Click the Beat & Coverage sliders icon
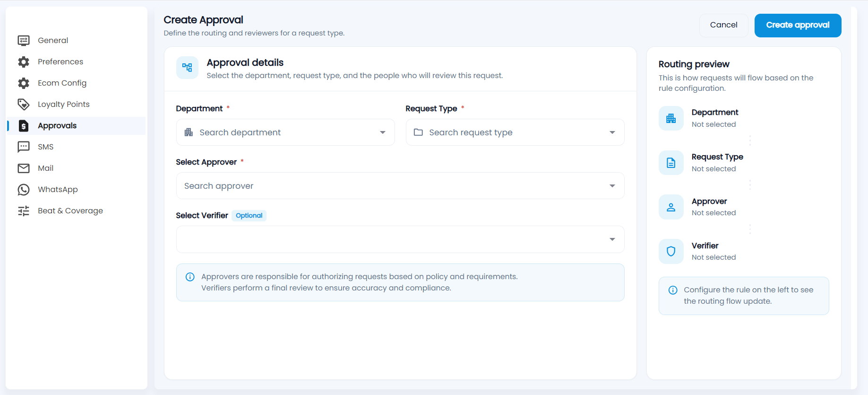 tap(24, 211)
